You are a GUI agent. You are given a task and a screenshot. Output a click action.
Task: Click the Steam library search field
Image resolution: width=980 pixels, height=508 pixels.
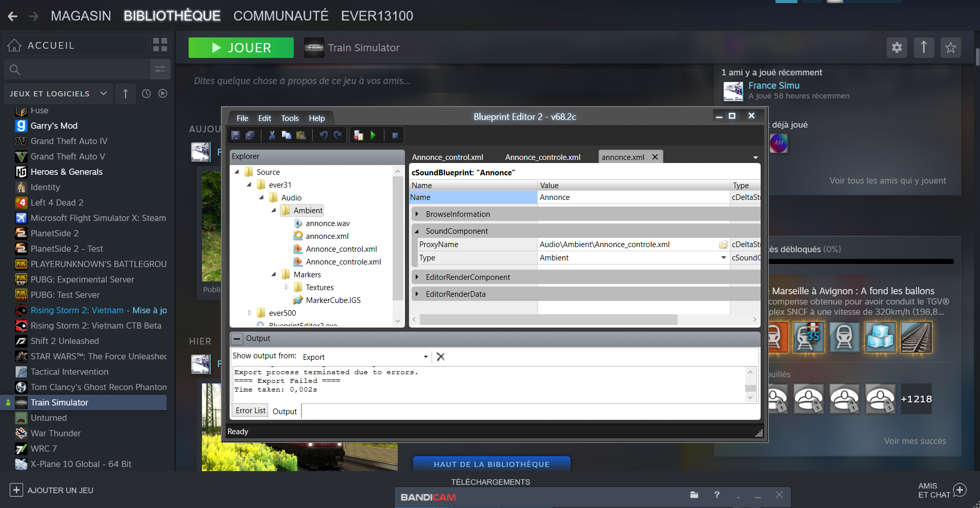pyautogui.click(x=77, y=69)
